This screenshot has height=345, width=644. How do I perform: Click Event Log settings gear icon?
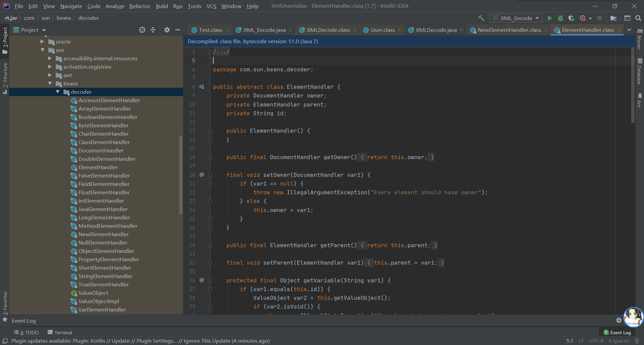(x=619, y=320)
